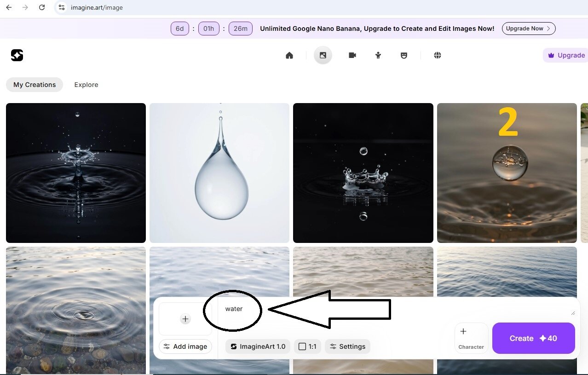The image size is (588, 375).
Task: Open the white teardrop water droplet thumbnail
Action: coord(219,173)
